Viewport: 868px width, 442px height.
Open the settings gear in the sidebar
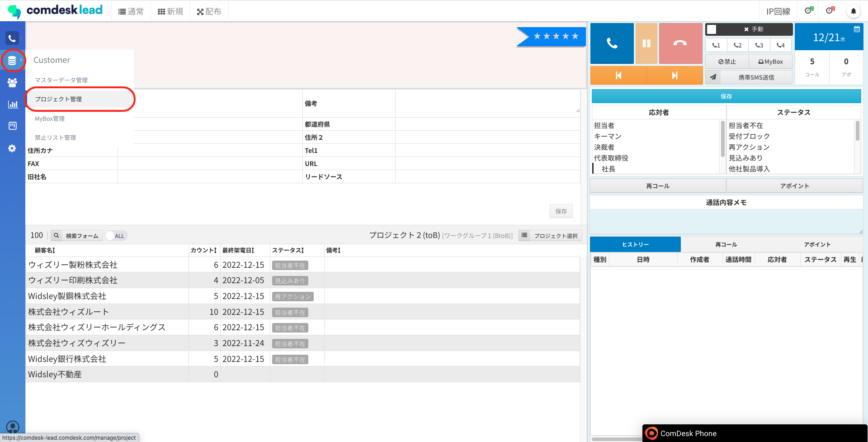click(x=12, y=148)
